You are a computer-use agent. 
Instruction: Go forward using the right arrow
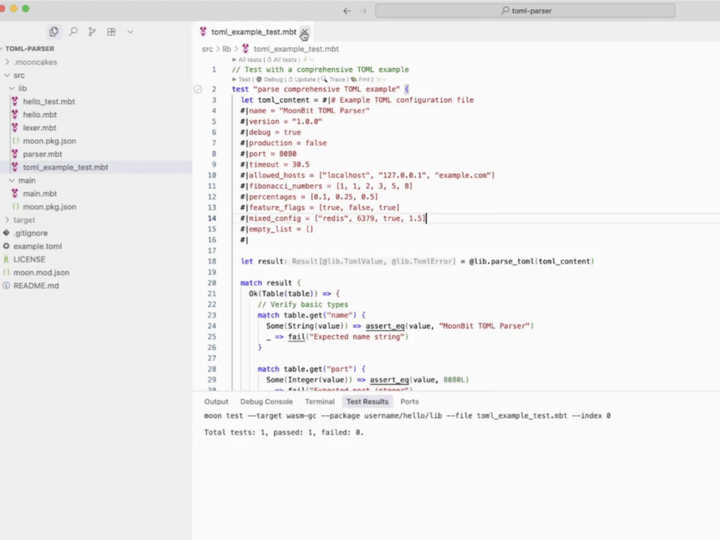click(363, 11)
